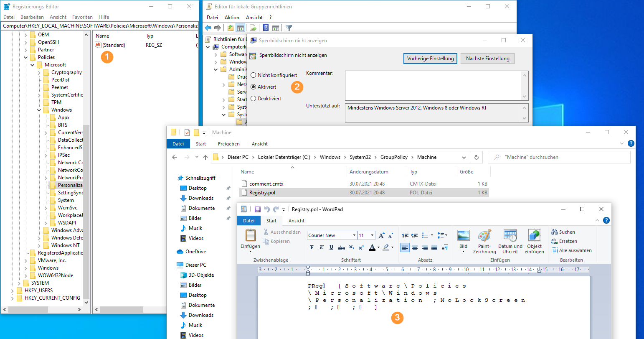Insert a Paint-Zeichnung in WordPad
Screen dimensions: 644x339
484,242
